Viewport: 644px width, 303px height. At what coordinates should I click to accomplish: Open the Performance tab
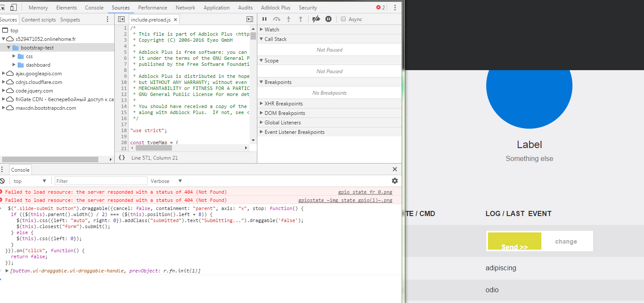(x=153, y=8)
